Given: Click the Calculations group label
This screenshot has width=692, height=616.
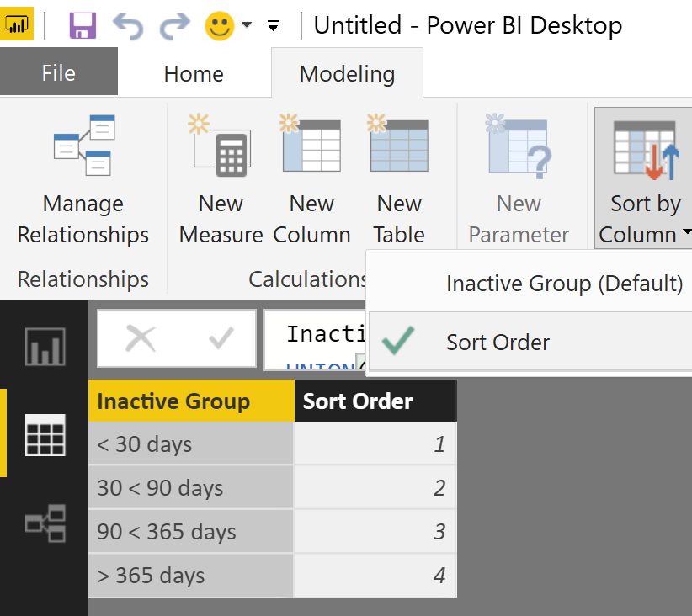Looking at the screenshot, I should click(307, 279).
